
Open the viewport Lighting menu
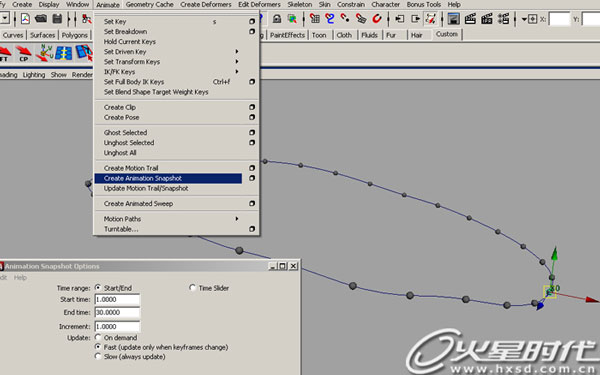pos(34,75)
